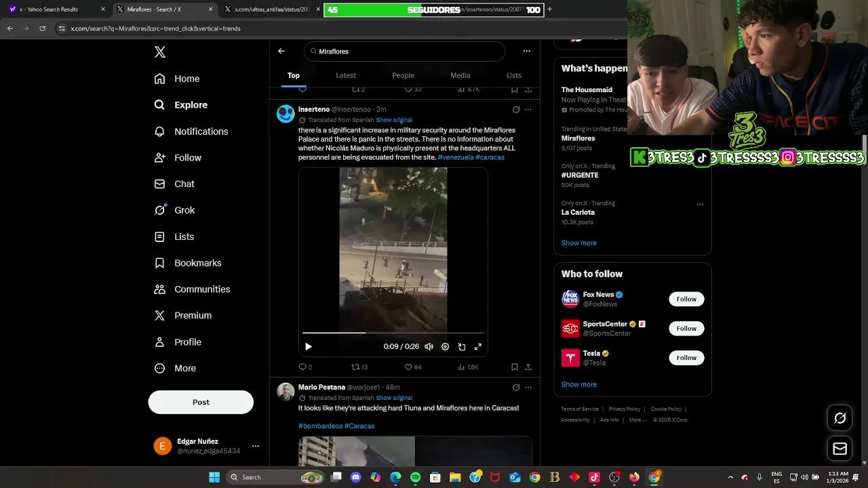Toggle picture-in-picture for the video
Screen dimensions: 868x488
coord(462,346)
